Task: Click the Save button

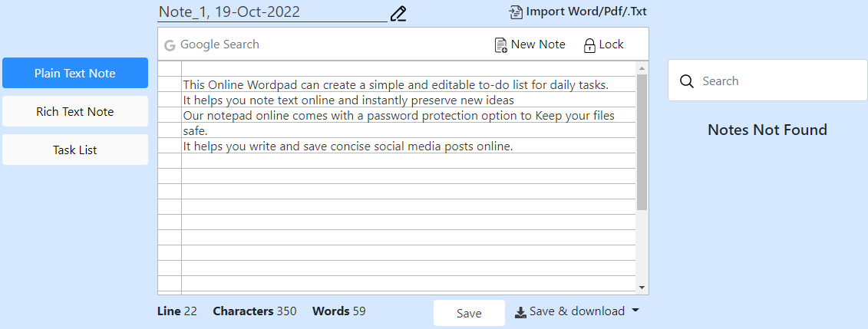Action: pos(469,313)
